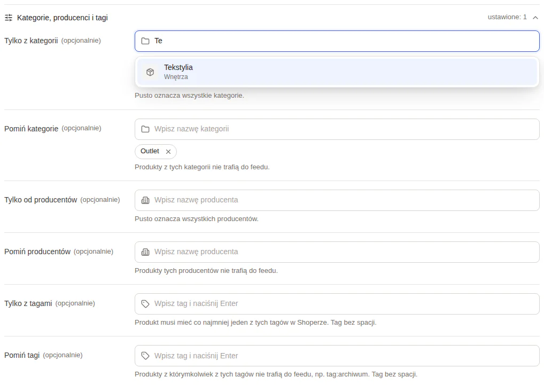
Task: Click the 'Produkty tych producentów nie trafią do feedu.' hint
Action: click(206, 270)
